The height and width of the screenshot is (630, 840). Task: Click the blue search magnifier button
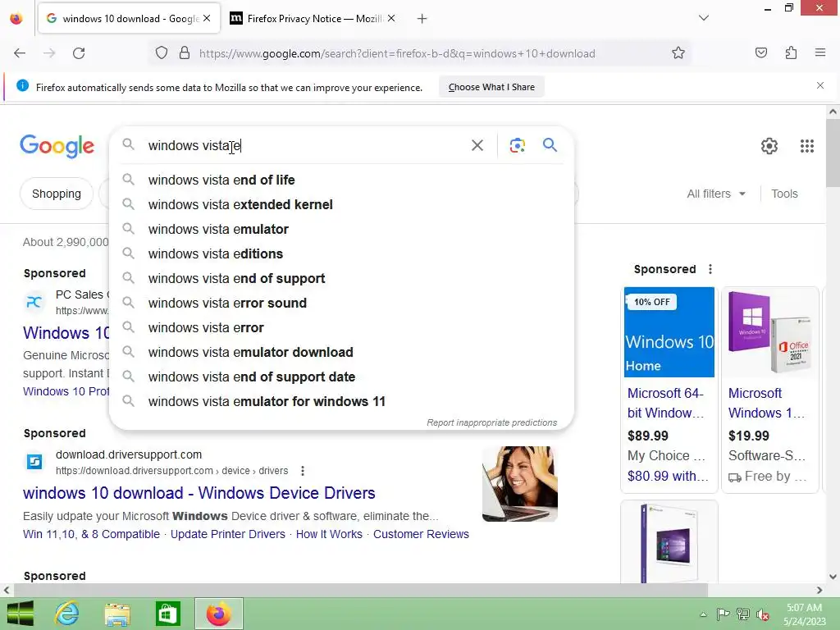tap(550, 145)
